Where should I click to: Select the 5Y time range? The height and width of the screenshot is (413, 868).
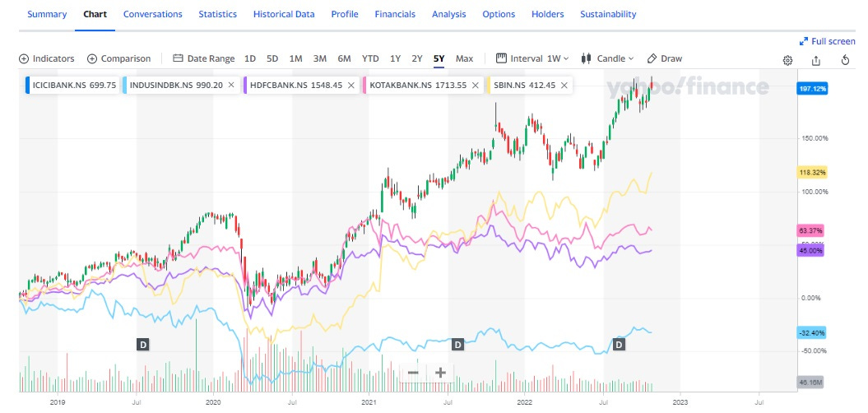[439, 58]
